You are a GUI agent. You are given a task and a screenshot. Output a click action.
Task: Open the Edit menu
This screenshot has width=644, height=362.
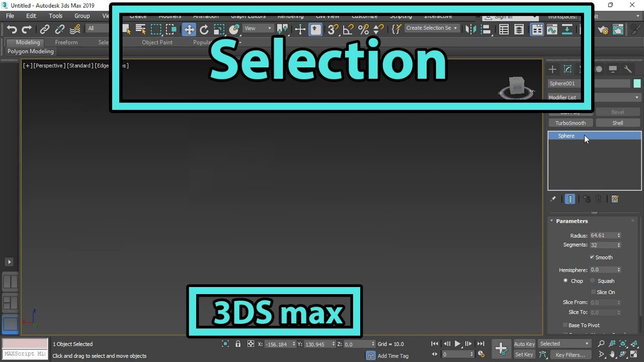[x=31, y=16]
